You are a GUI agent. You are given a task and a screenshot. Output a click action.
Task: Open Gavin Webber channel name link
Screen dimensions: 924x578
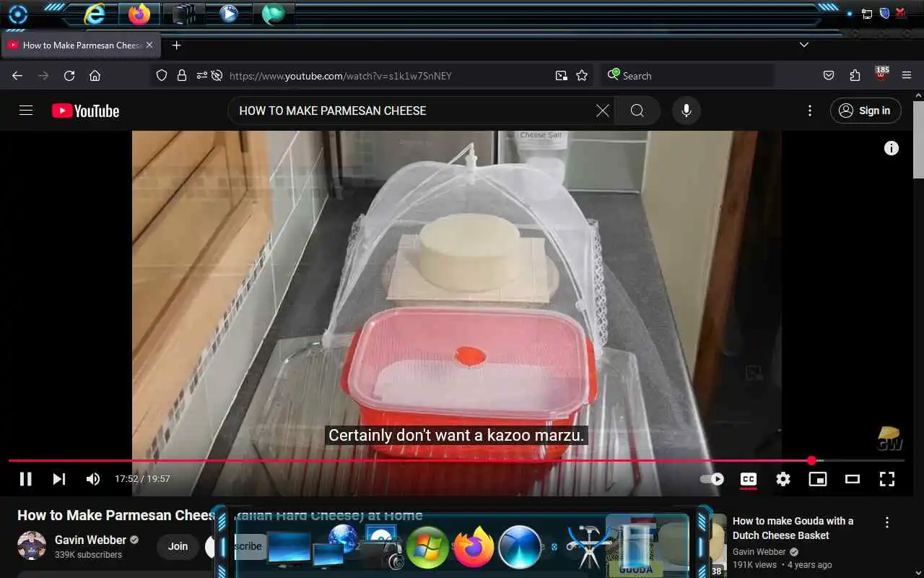90,540
